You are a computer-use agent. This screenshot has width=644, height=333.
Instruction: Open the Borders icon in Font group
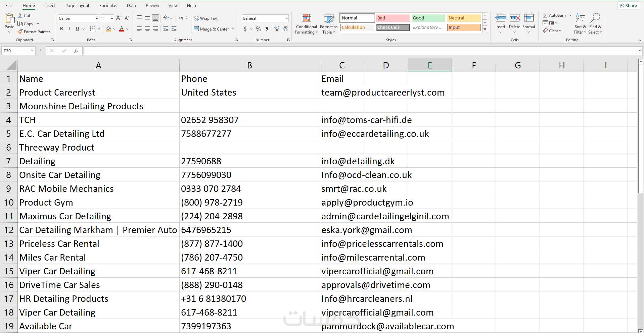[93, 29]
